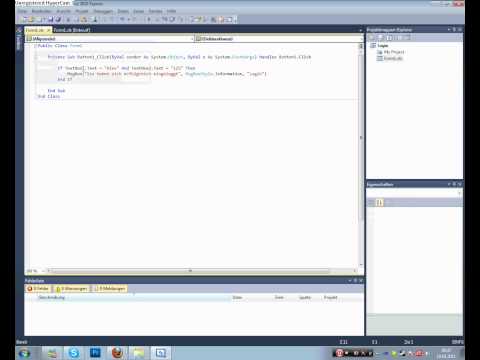Open the Hilfe menu

171,11
